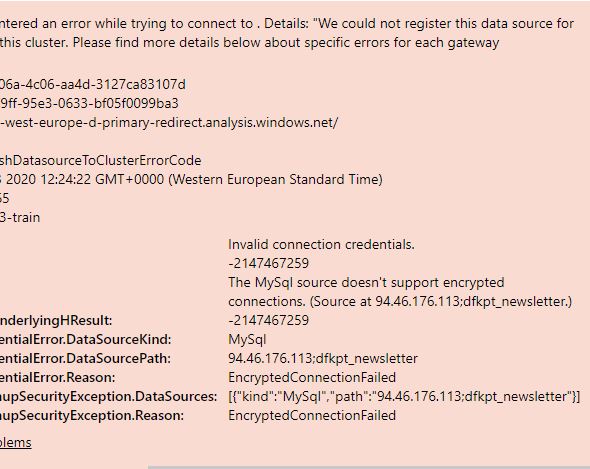Click the UnderlyingHResult value -2147467259
The image size is (590, 469).
click(x=268, y=320)
